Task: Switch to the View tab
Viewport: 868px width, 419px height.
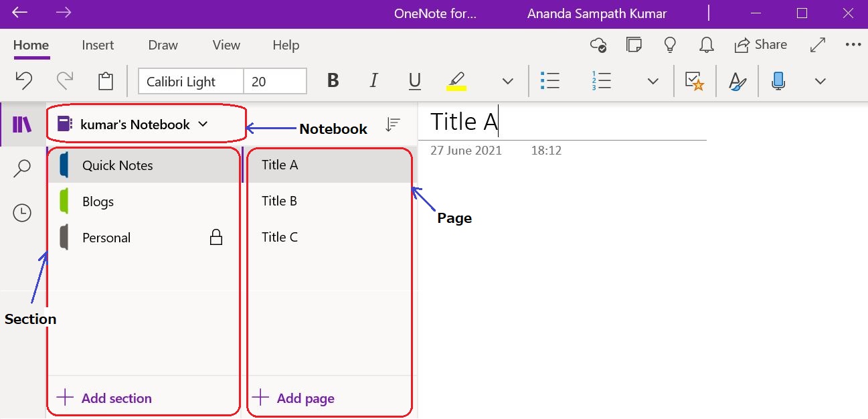Action: (226, 46)
